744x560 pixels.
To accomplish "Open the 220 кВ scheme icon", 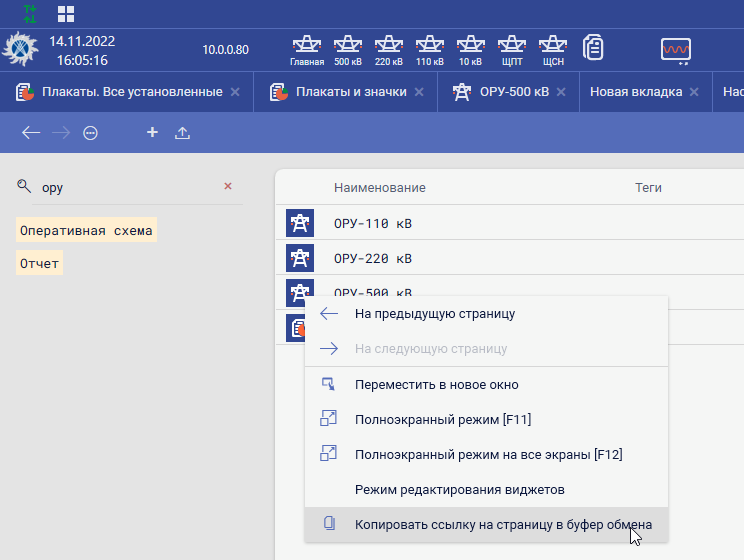I will (x=389, y=49).
